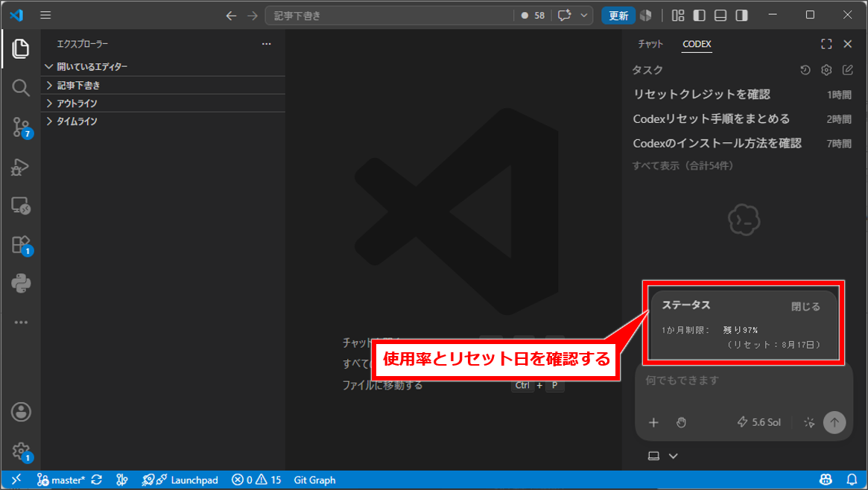The image size is (868, 490).
Task: Click the Copilot icon beside update button
Action: pos(646,16)
